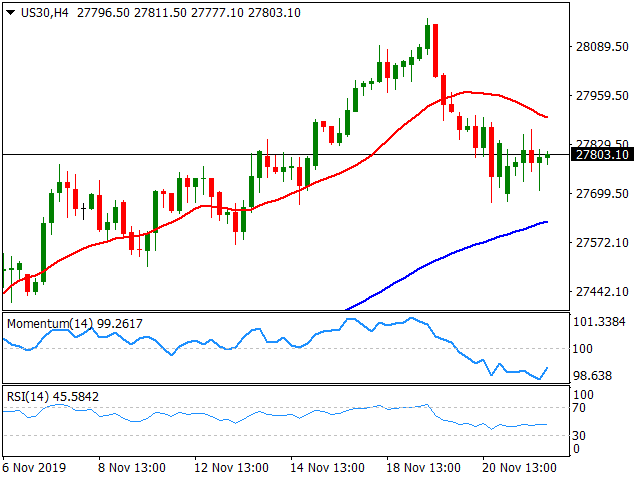The image size is (640, 480).
Task: Select the 27959.50 price axis label
Action: (602, 96)
